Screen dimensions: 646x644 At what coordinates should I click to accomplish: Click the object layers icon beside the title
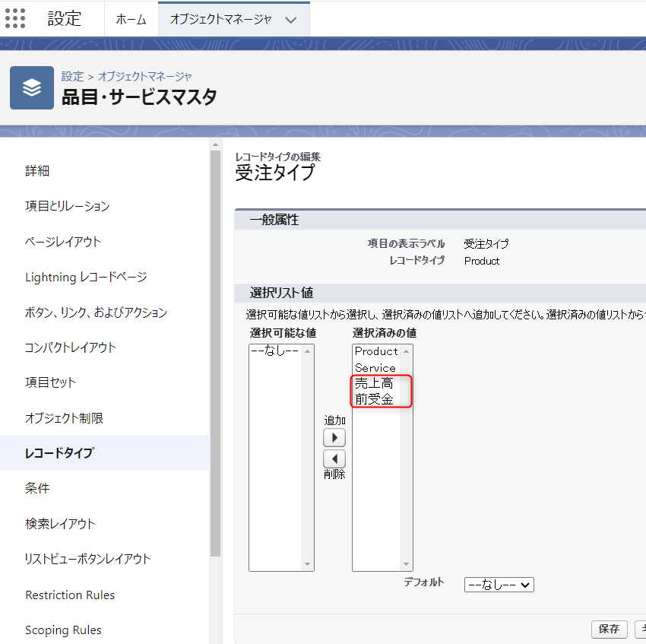click(31, 88)
